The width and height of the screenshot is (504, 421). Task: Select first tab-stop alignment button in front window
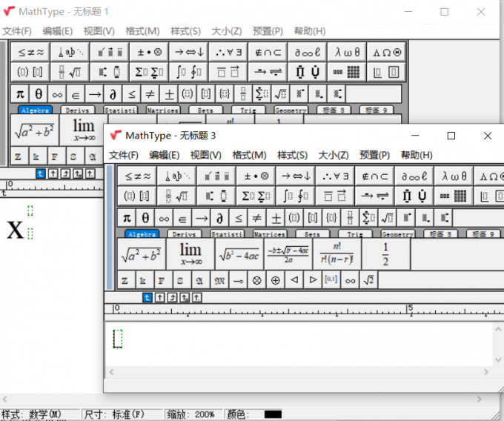pos(147,298)
